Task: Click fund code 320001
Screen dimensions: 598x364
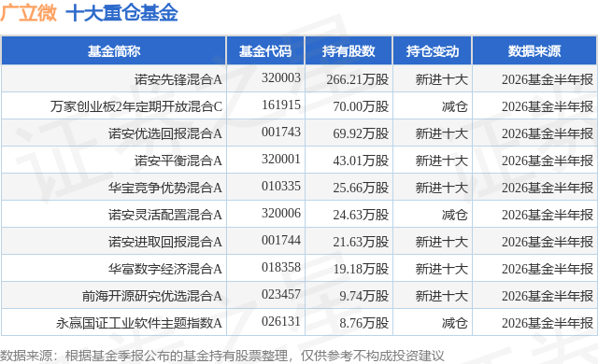Action: (x=281, y=160)
